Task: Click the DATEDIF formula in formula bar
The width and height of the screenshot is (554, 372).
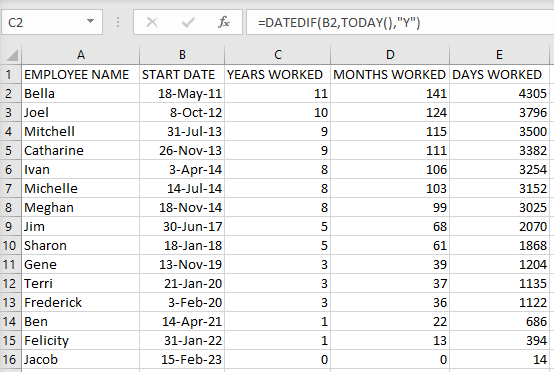Action: 339,23
